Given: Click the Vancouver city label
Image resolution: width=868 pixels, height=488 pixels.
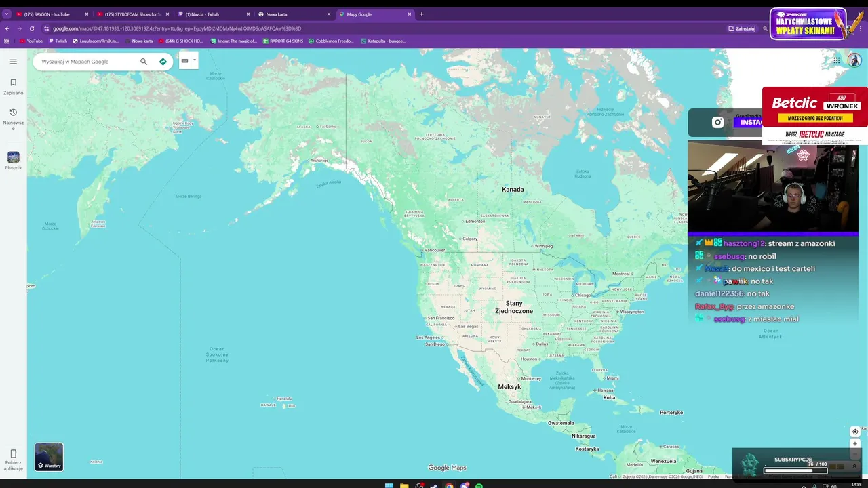Looking at the screenshot, I should (435, 250).
